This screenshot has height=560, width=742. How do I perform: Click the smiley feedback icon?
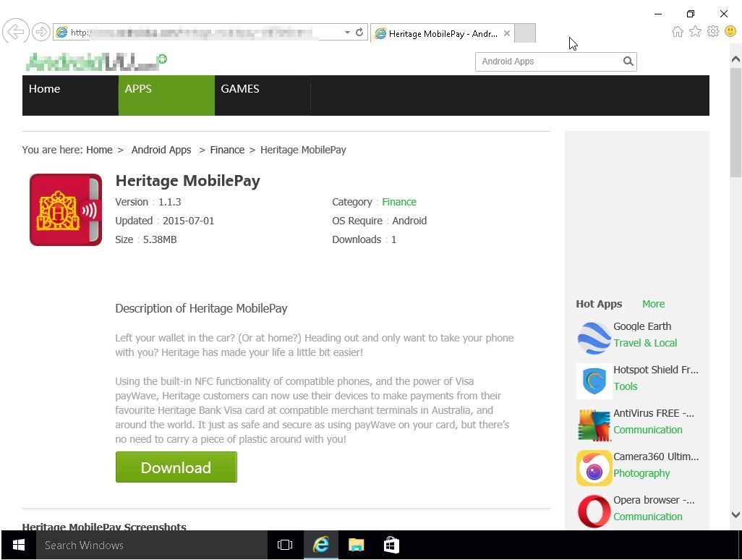click(x=730, y=32)
